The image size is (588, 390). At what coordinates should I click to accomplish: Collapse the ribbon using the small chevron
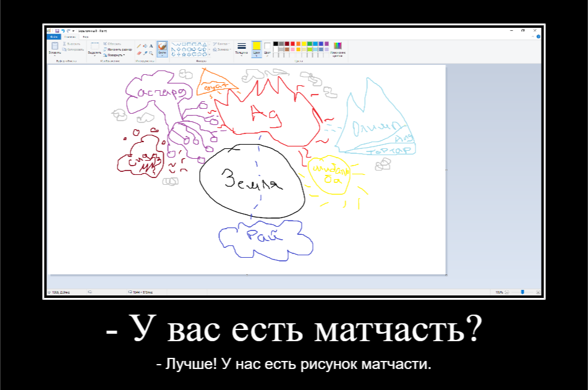pos(533,36)
